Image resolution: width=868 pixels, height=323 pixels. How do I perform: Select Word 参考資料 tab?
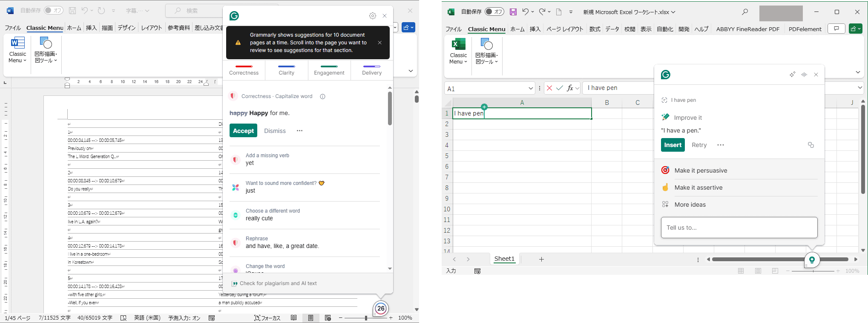[x=179, y=28]
